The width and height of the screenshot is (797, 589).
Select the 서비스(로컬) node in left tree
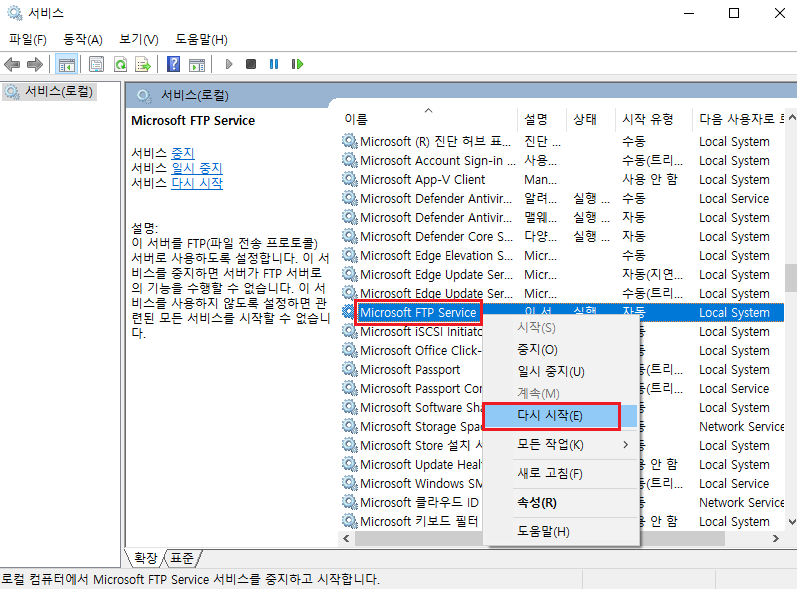point(48,92)
